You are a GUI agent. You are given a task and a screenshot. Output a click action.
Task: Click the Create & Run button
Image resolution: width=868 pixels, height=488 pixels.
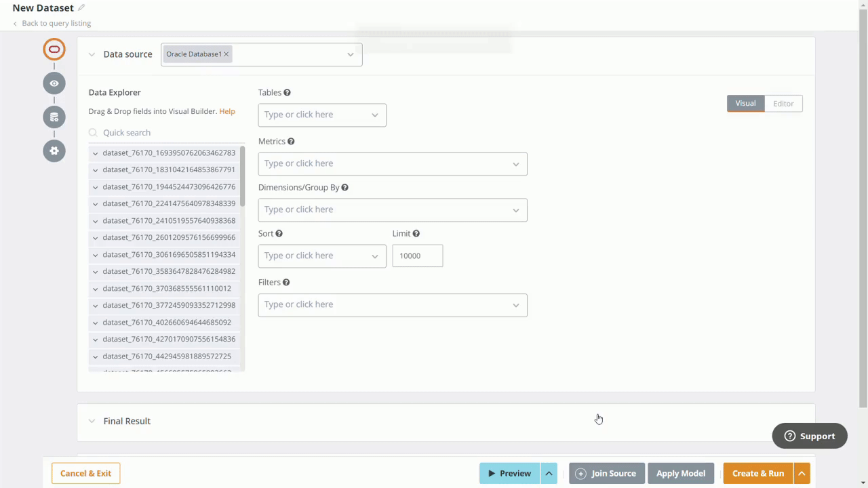pos(758,473)
